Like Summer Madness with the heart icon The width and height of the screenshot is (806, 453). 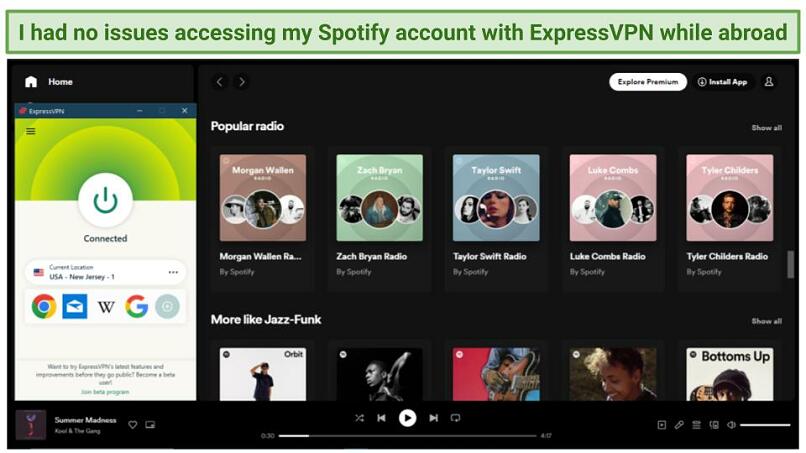133,425
